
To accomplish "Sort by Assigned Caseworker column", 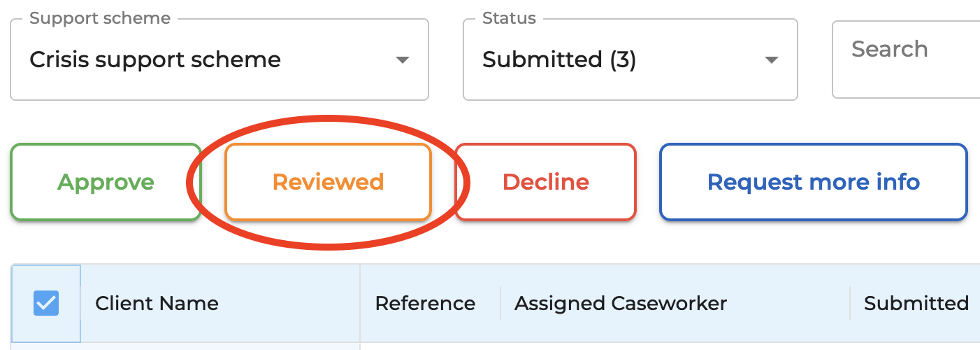I will click(x=621, y=303).
